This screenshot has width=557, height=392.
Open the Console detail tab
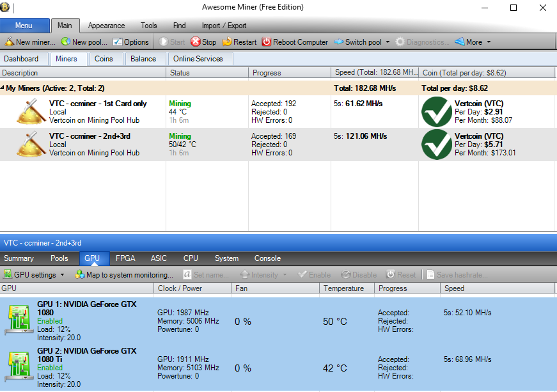point(267,258)
